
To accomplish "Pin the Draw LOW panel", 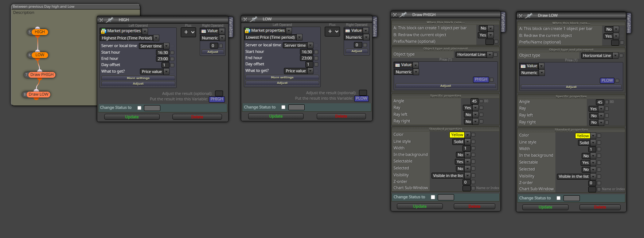I will (529, 15).
